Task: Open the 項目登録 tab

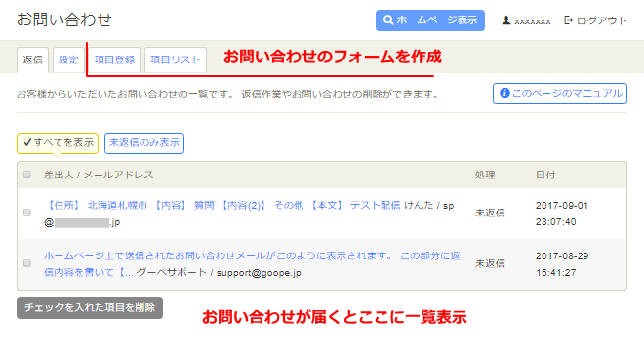Action: 114,59
